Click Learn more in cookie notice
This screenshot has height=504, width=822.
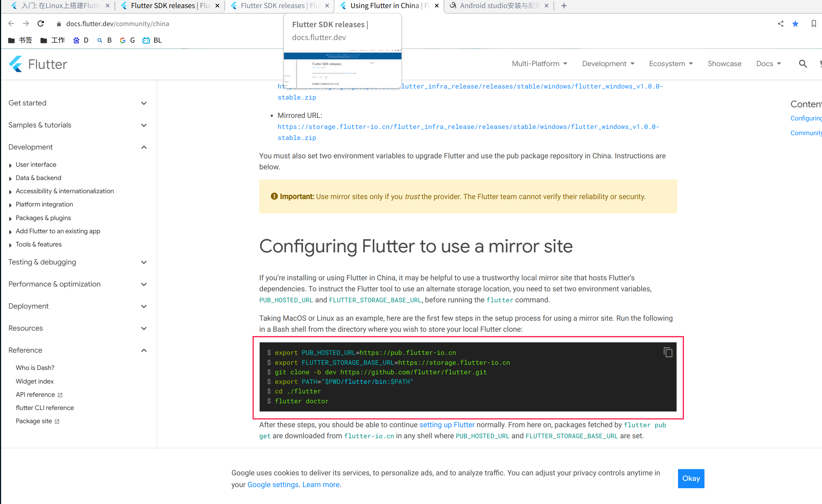321,485
